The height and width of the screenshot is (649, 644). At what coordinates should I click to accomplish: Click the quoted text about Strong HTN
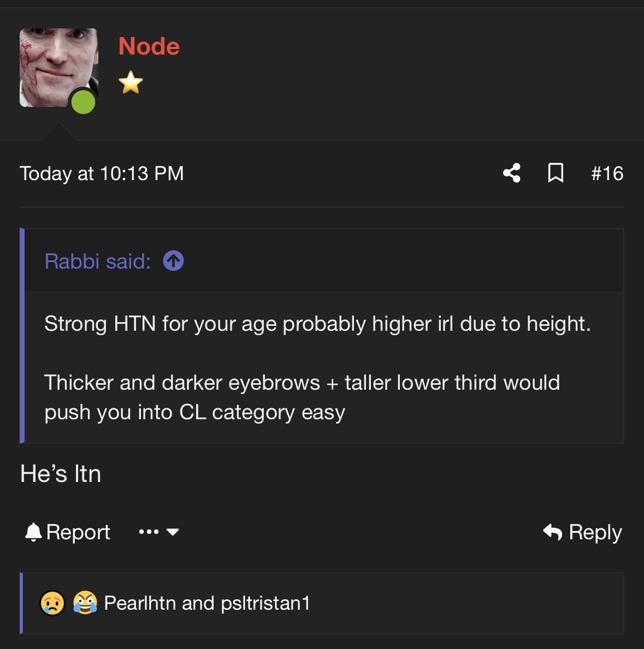(317, 324)
